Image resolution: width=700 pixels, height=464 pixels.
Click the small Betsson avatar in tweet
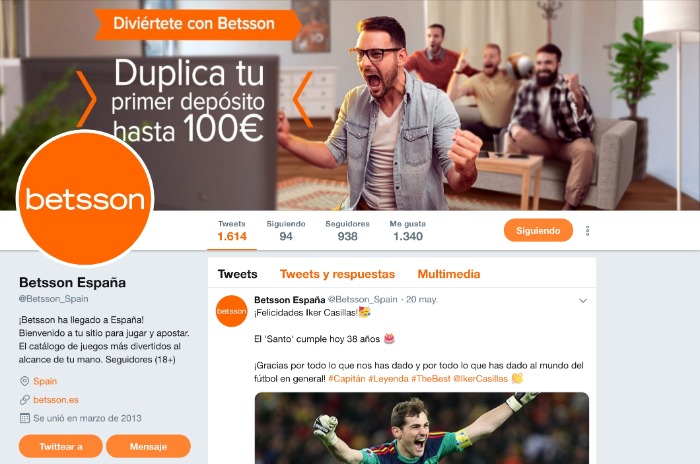(x=231, y=311)
